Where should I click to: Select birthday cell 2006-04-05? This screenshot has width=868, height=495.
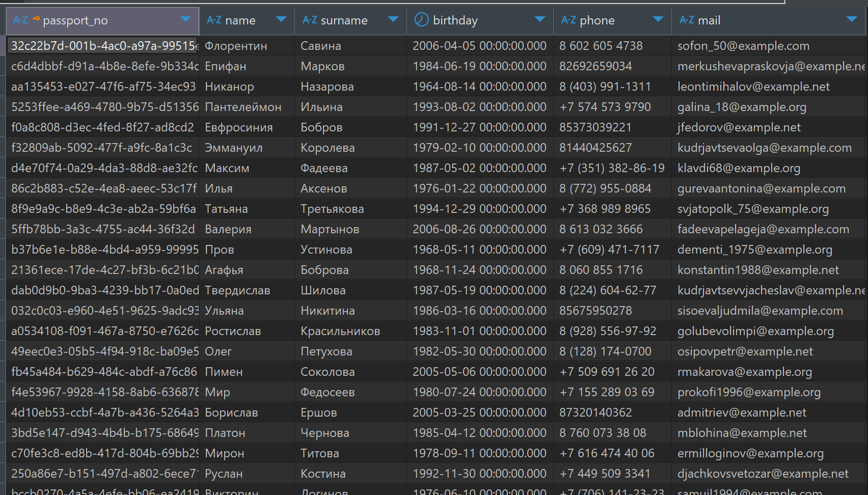(480, 46)
